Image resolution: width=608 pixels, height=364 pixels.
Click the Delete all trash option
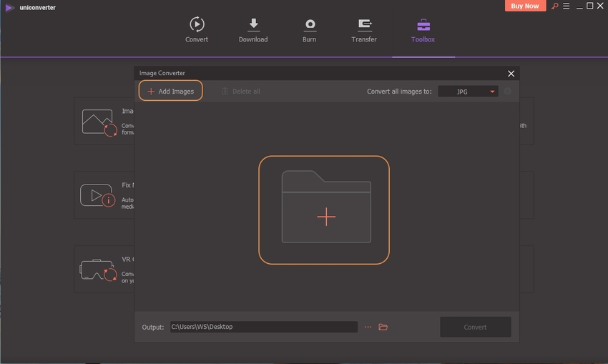click(x=240, y=92)
